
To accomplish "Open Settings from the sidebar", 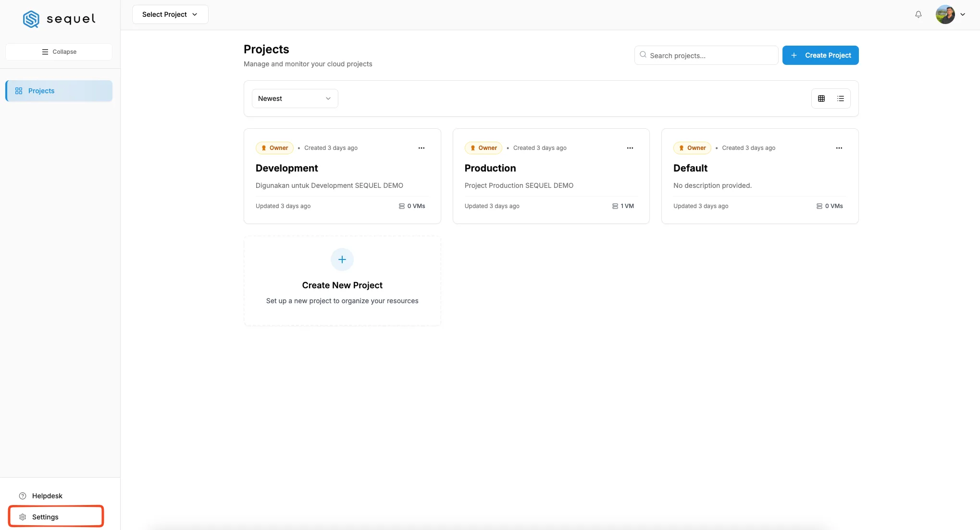I will point(56,517).
